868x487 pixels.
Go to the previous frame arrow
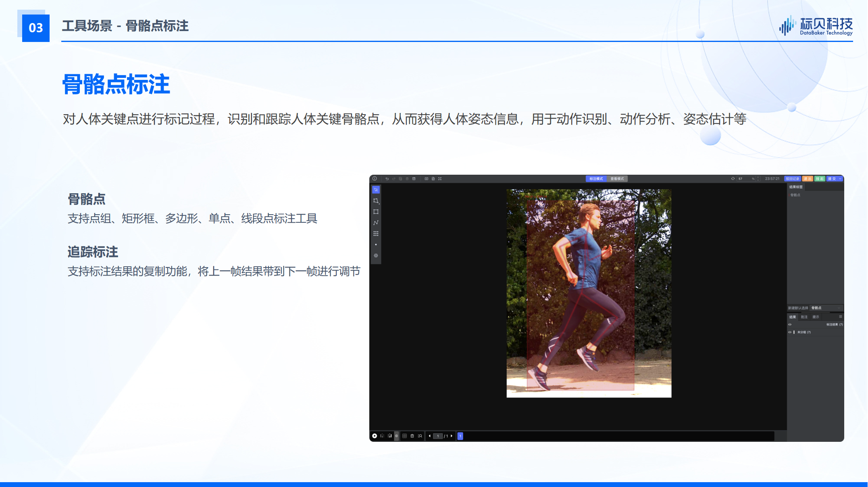pyautogui.click(x=430, y=436)
